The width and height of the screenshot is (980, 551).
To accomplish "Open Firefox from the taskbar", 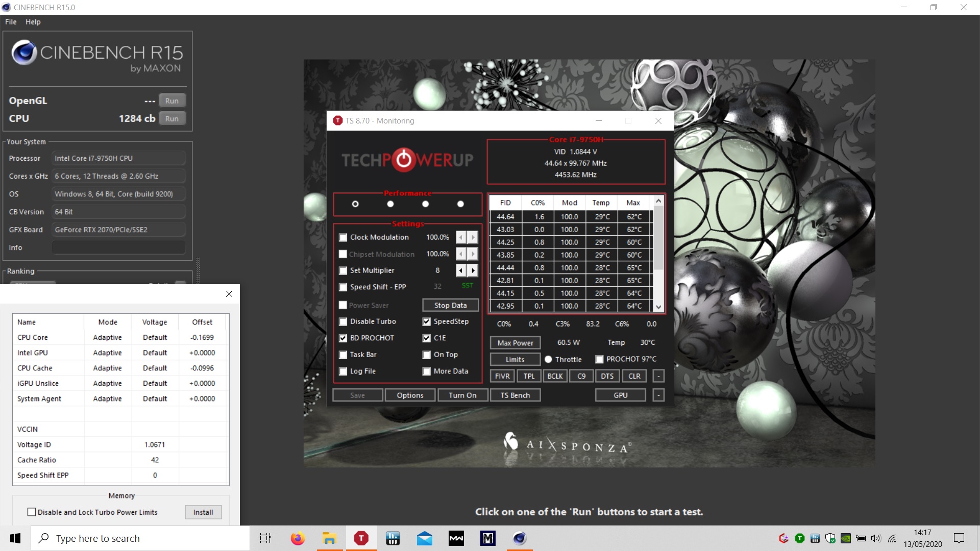I will pos(298,538).
